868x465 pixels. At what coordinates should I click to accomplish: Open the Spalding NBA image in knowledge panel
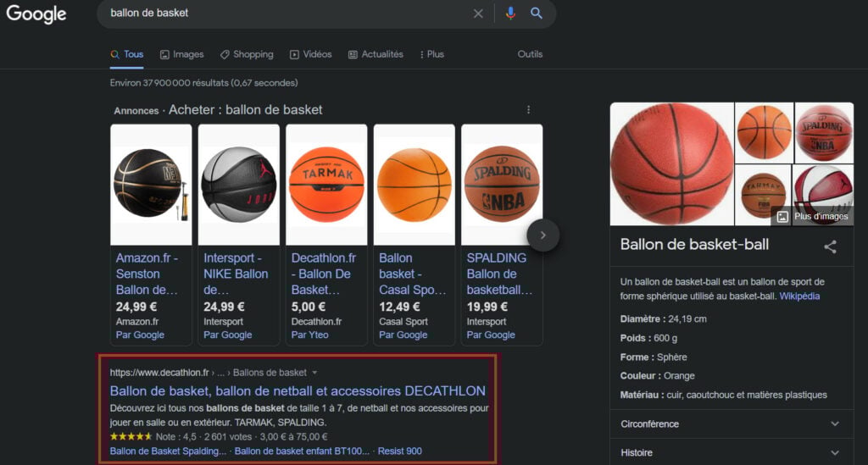click(824, 133)
